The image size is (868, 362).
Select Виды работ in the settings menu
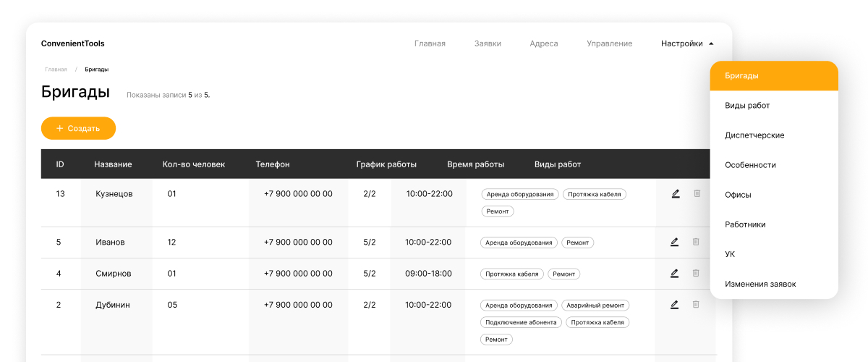point(774,106)
